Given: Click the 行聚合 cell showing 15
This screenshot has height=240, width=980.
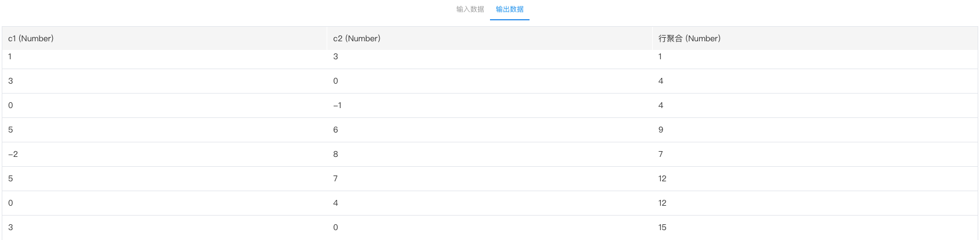Looking at the screenshot, I should [x=815, y=228].
